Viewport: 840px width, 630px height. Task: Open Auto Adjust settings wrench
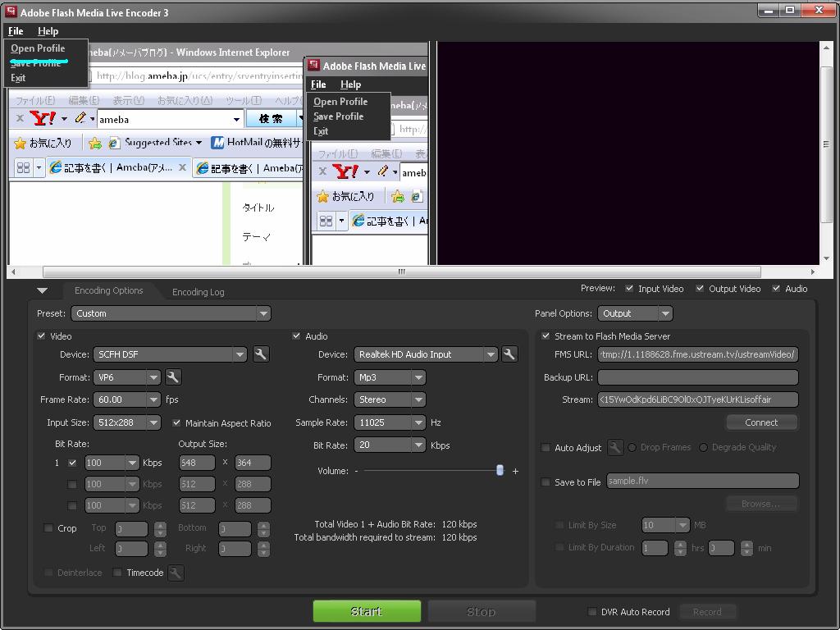click(615, 447)
